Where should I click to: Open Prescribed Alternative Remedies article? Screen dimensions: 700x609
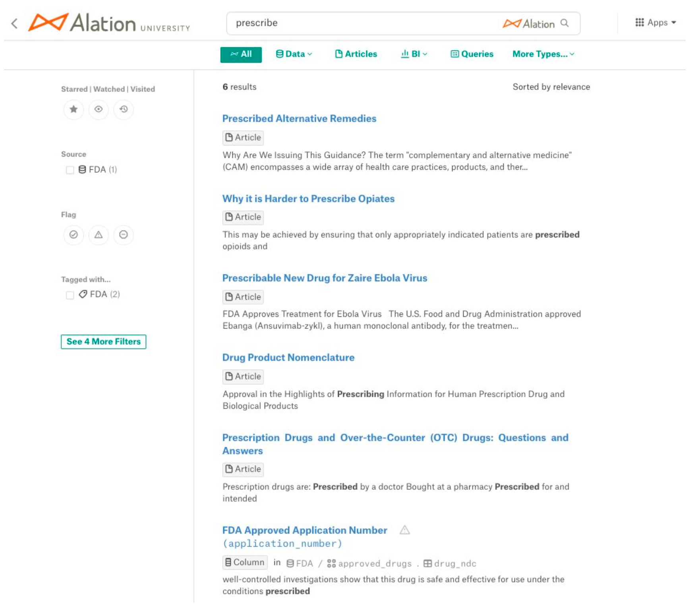click(x=299, y=118)
